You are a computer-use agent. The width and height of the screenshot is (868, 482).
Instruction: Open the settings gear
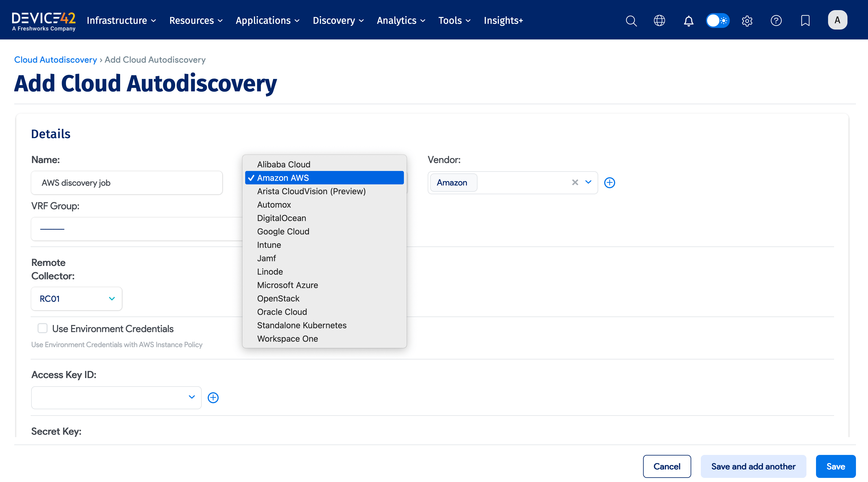coord(747,21)
